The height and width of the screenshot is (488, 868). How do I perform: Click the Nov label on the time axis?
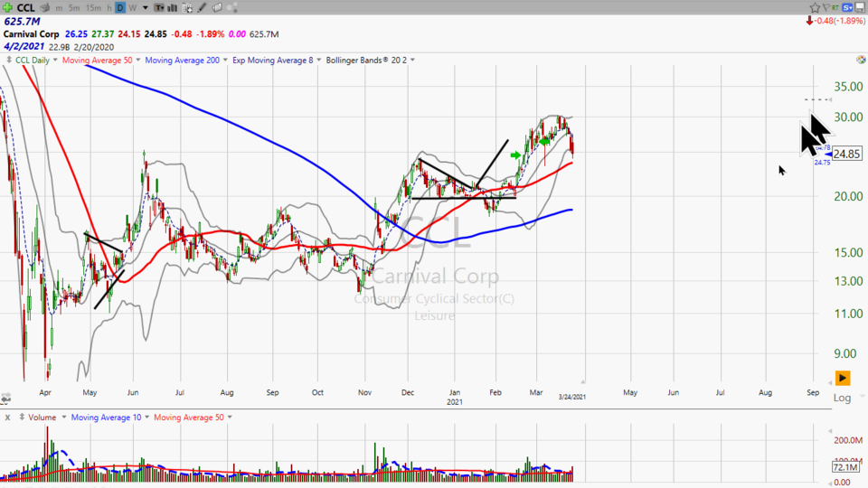pos(364,392)
